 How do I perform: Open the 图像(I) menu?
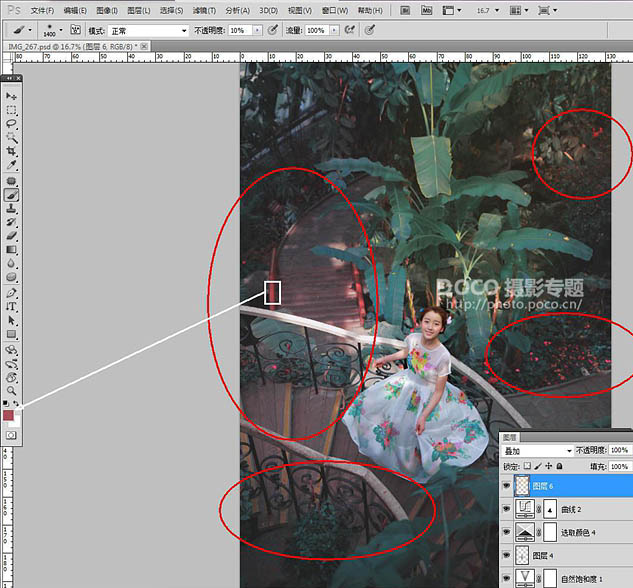pyautogui.click(x=107, y=10)
